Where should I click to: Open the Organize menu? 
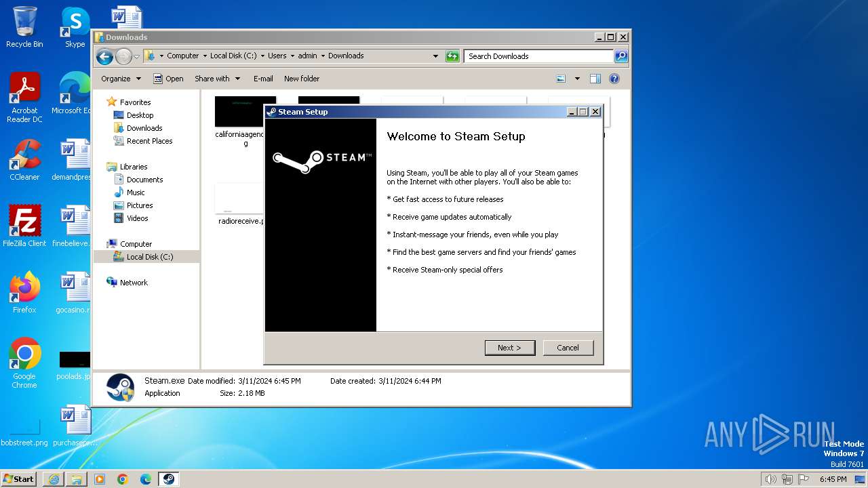click(121, 79)
